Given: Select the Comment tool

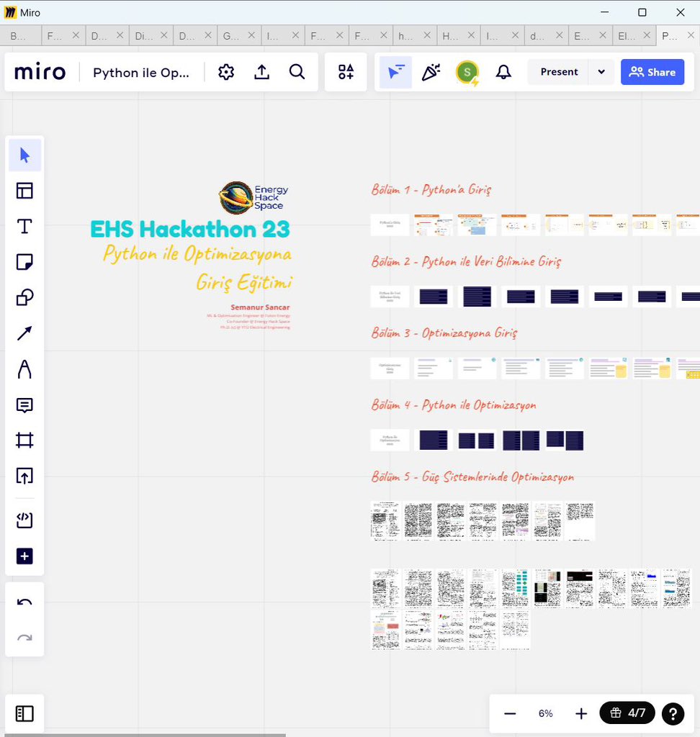Looking at the screenshot, I should click(x=25, y=404).
